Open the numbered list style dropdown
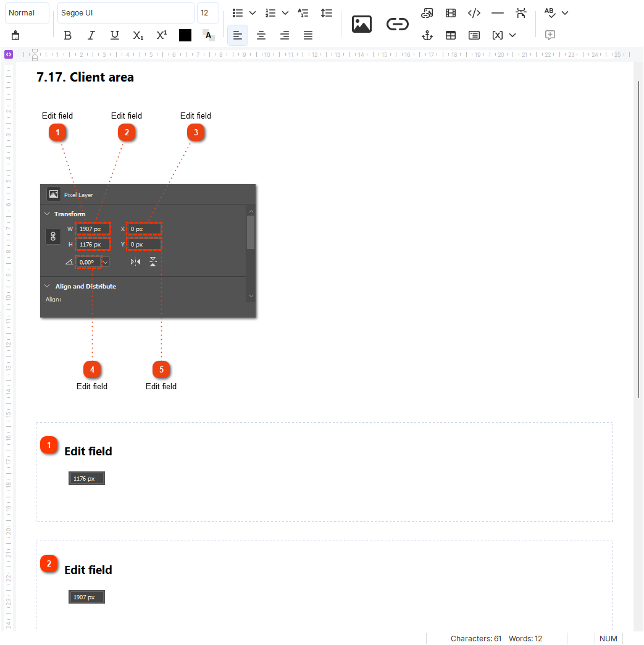 (x=285, y=13)
